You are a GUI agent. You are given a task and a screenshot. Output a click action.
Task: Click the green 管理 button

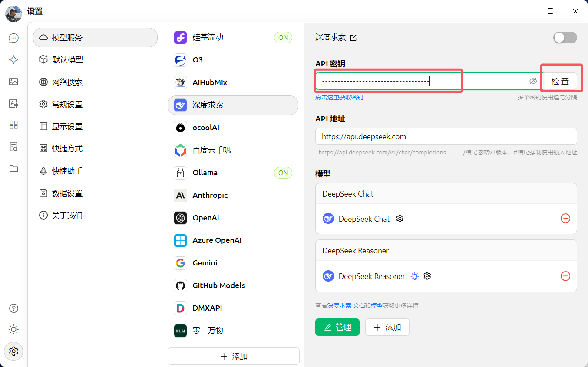(x=337, y=327)
